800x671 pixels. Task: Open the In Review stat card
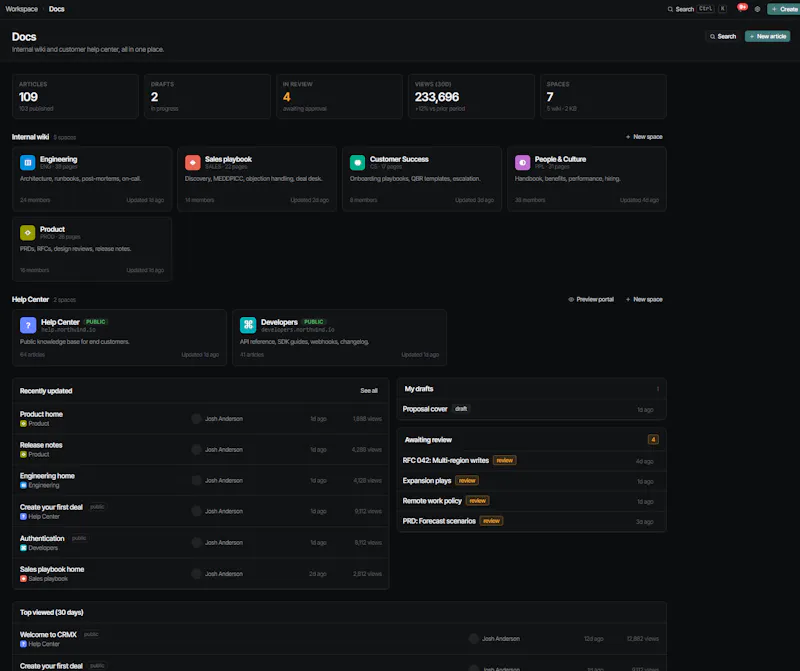click(x=339, y=96)
